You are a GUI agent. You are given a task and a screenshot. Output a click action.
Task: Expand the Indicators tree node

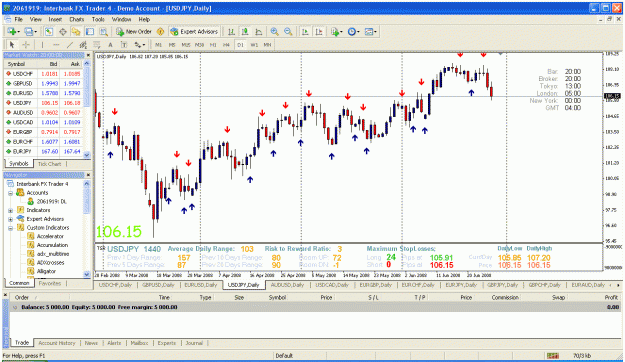pyautogui.click(x=11, y=211)
